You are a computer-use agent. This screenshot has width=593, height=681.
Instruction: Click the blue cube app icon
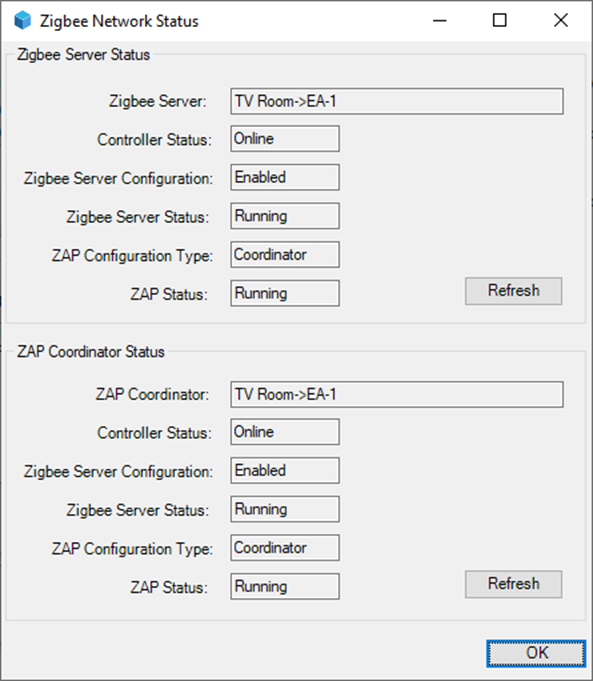23,20
